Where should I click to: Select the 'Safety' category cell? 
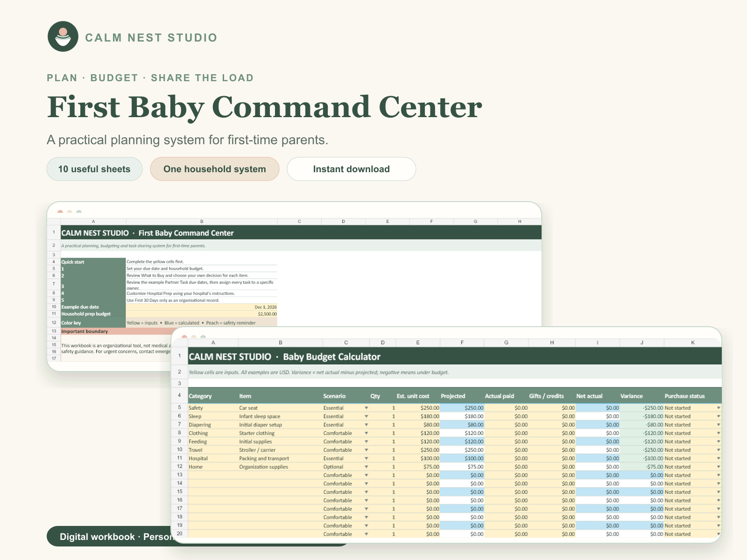(x=213, y=408)
